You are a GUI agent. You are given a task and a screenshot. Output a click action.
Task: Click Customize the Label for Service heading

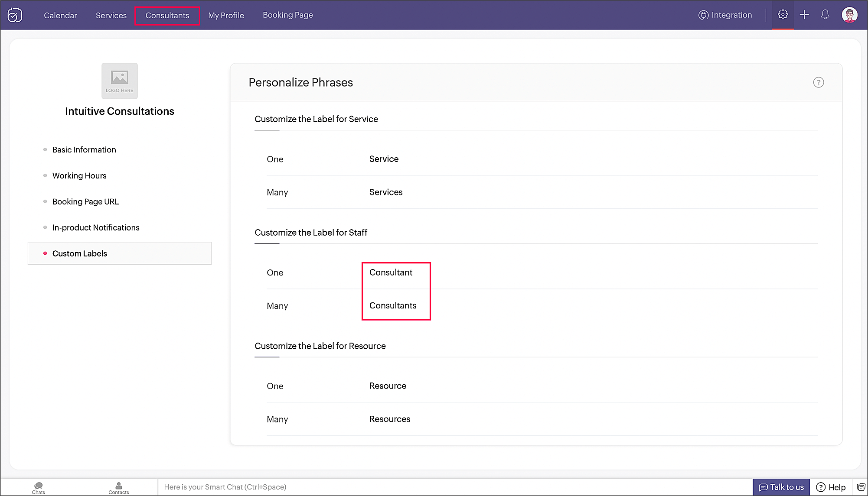(316, 119)
